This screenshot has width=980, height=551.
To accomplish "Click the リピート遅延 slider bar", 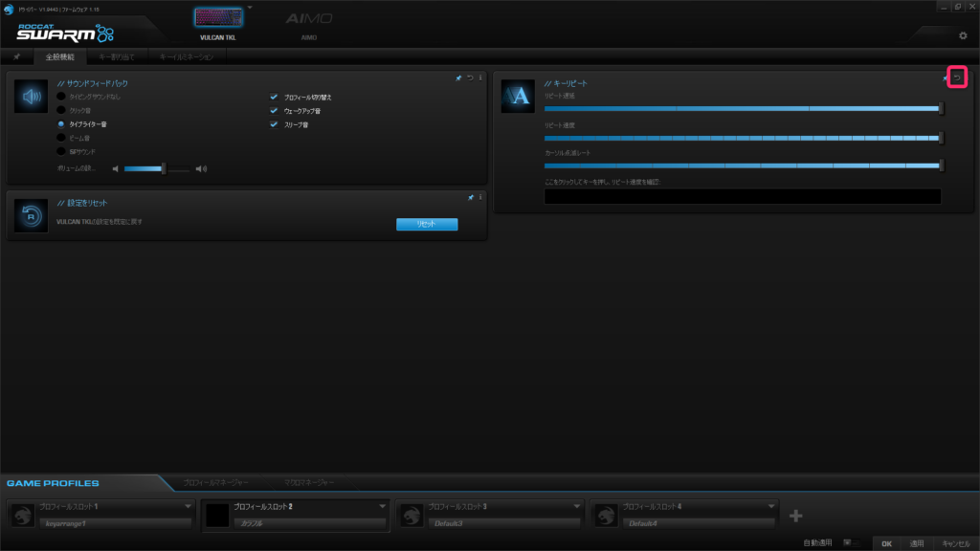I will coord(743,109).
